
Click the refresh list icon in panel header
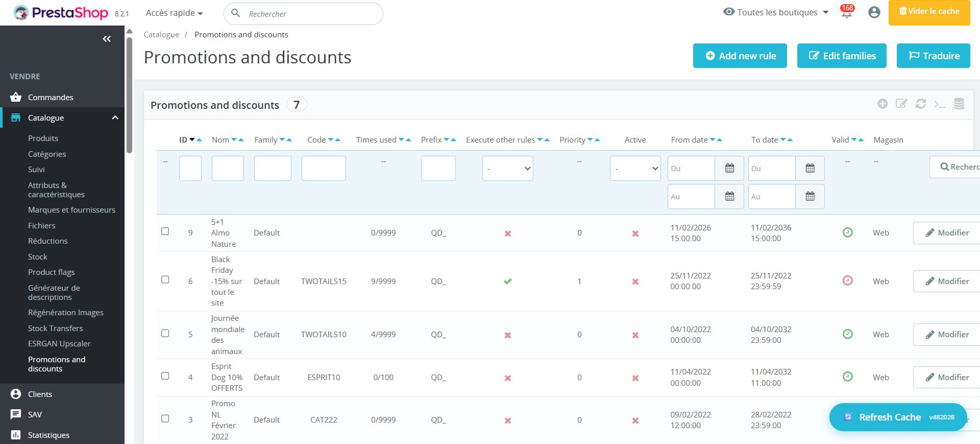pyautogui.click(x=921, y=104)
